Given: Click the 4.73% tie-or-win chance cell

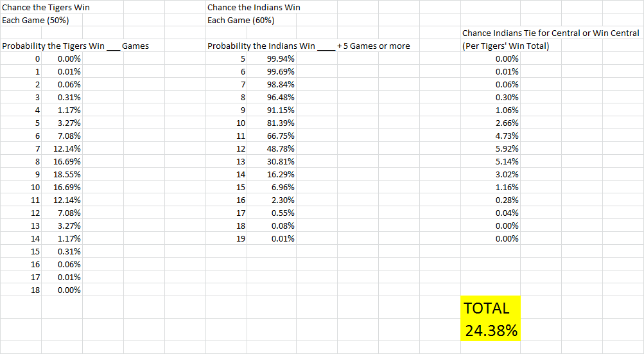Looking at the screenshot, I should click(507, 136).
